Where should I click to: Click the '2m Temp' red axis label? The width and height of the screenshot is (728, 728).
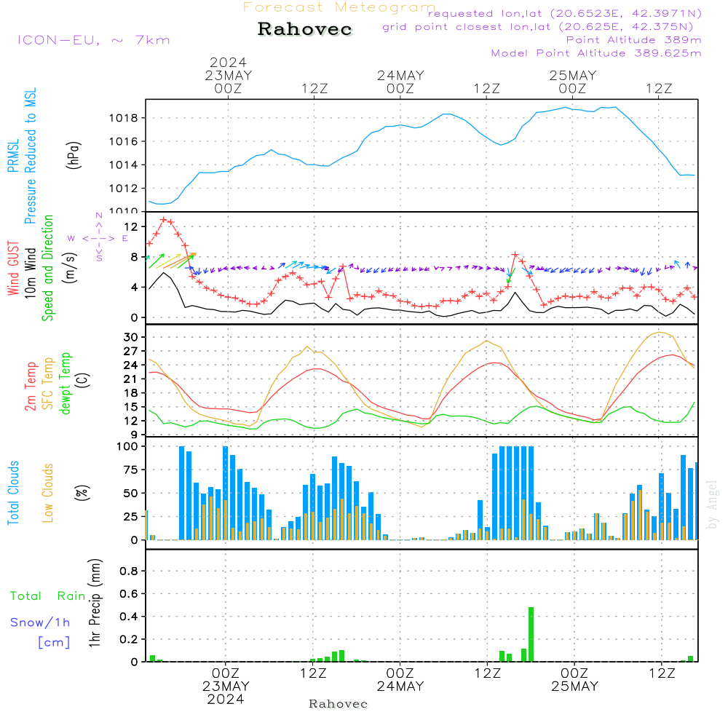[30, 387]
